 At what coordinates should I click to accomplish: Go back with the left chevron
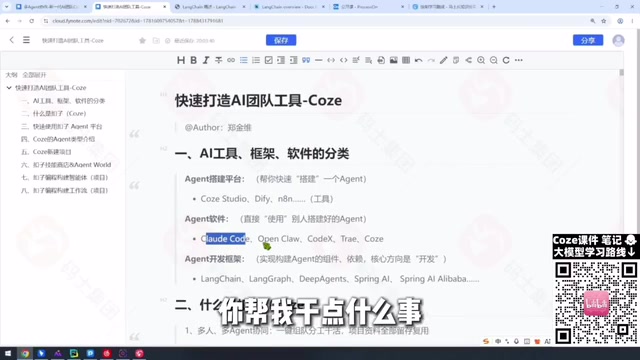click(x=11, y=40)
